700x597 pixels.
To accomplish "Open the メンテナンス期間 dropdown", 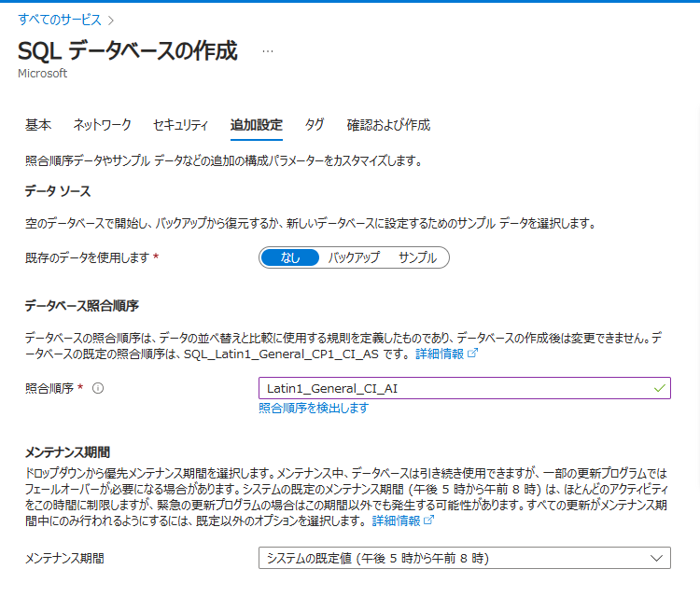I will (x=464, y=558).
